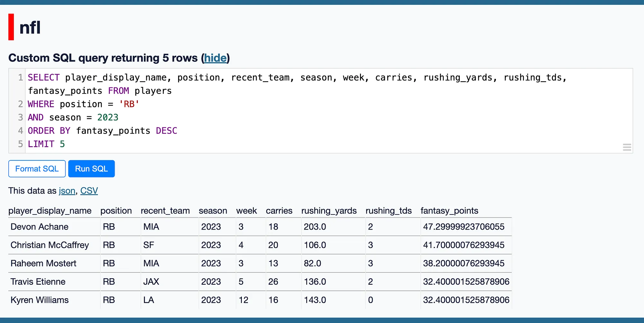
Task: Click the week column header
Action: pyautogui.click(x=246, y=211)
